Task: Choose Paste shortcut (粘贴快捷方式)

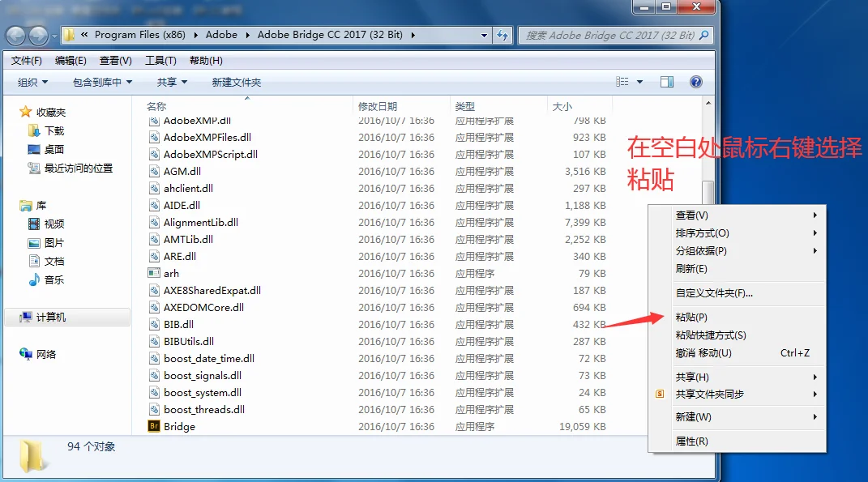Action: click(x=737, y=335)
